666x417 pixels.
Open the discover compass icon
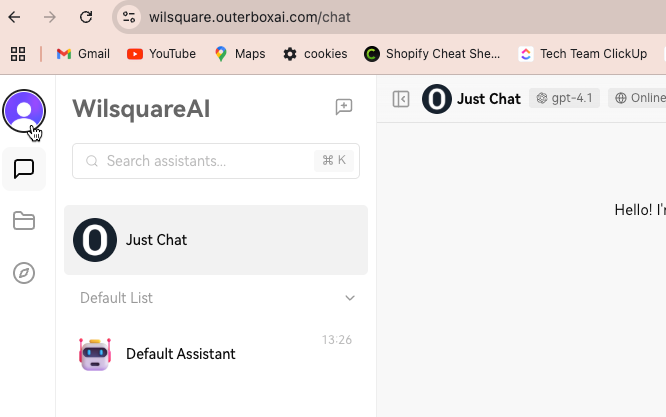(24, 273)
